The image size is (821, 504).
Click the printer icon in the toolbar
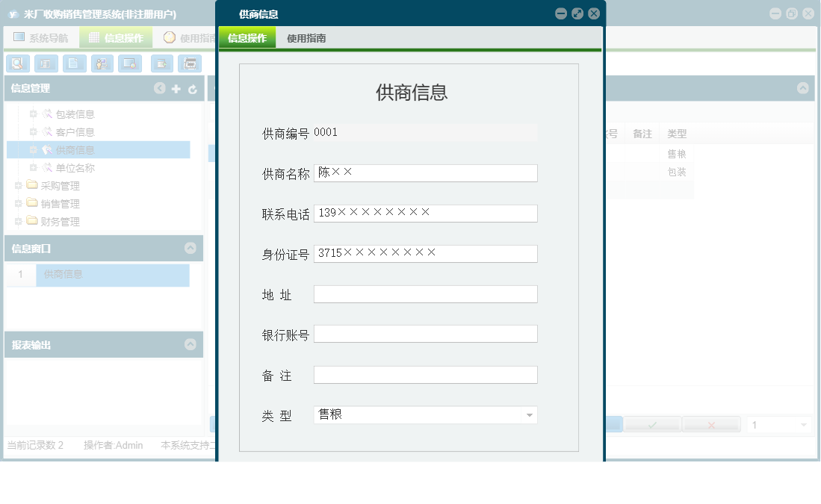190,63
